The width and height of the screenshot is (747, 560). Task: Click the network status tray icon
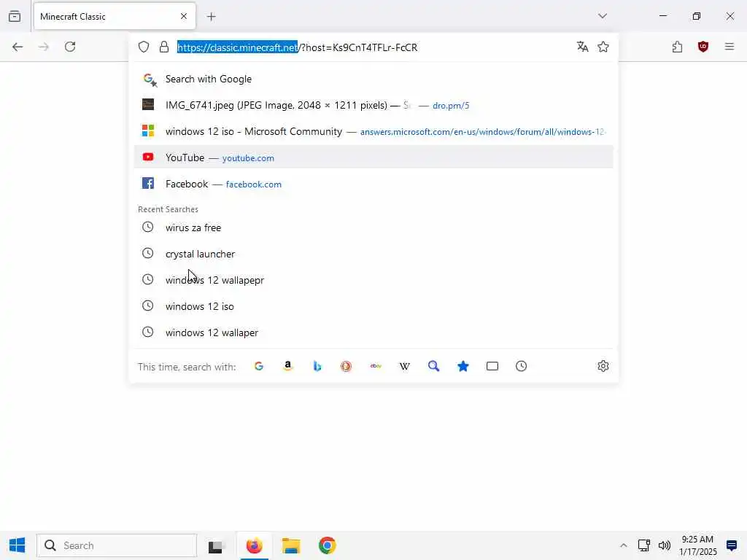(644, 545)
